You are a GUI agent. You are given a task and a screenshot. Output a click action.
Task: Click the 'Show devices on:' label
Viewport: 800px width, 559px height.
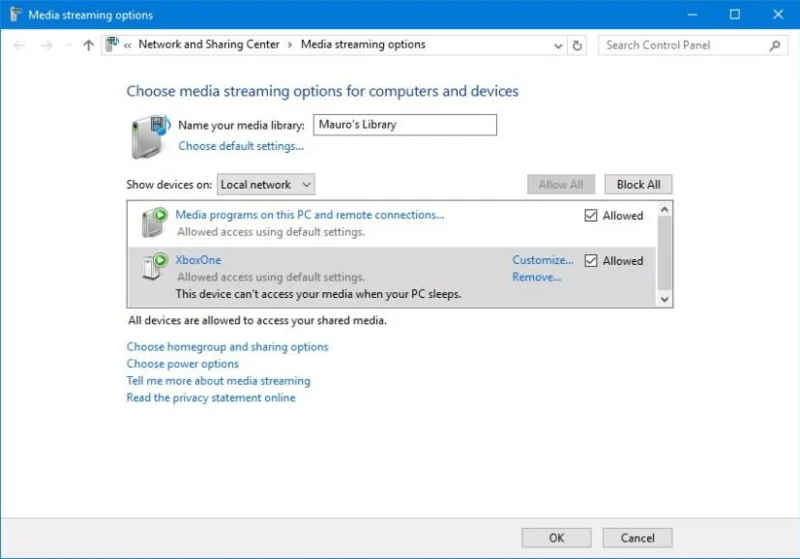coord(169,185)
